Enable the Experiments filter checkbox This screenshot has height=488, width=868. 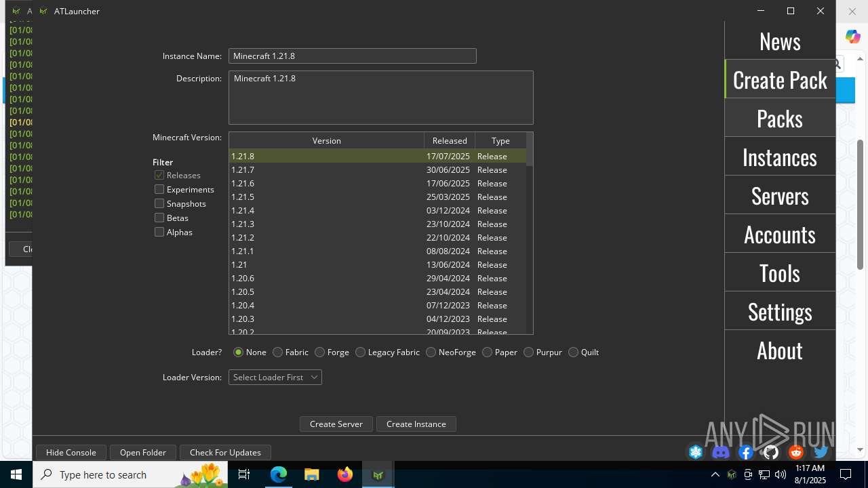point(159,189)
